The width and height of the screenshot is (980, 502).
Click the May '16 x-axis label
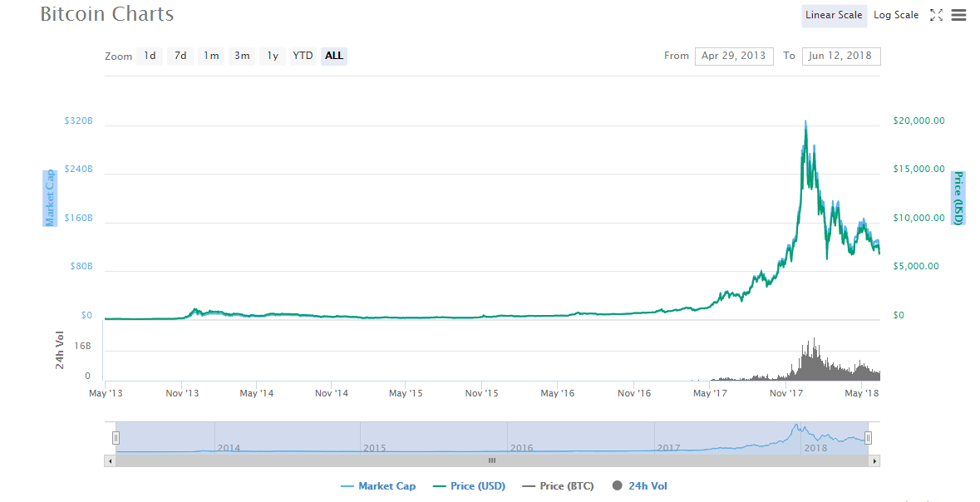558,393
